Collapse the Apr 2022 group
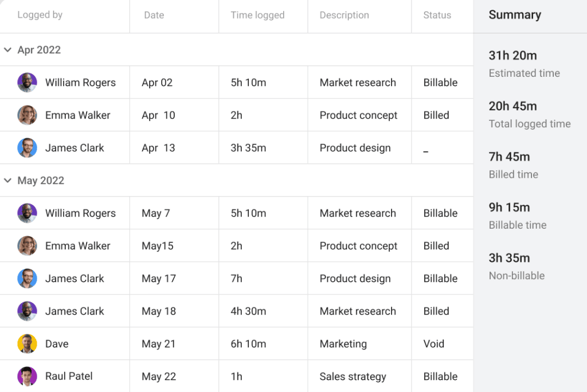Screen dimensions: 587x392 pyautogui.click(x=8, y=50)
